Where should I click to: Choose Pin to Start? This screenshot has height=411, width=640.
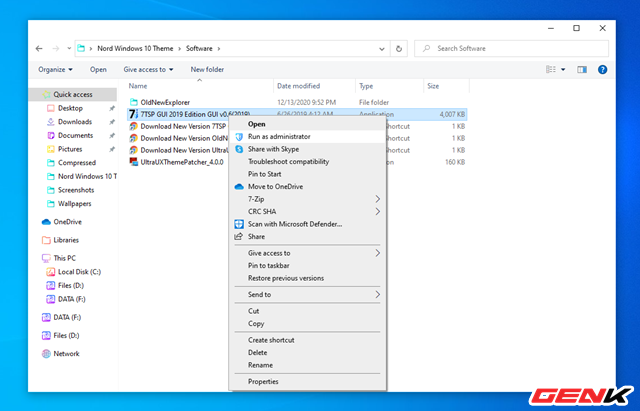click(x=264, y=174)
